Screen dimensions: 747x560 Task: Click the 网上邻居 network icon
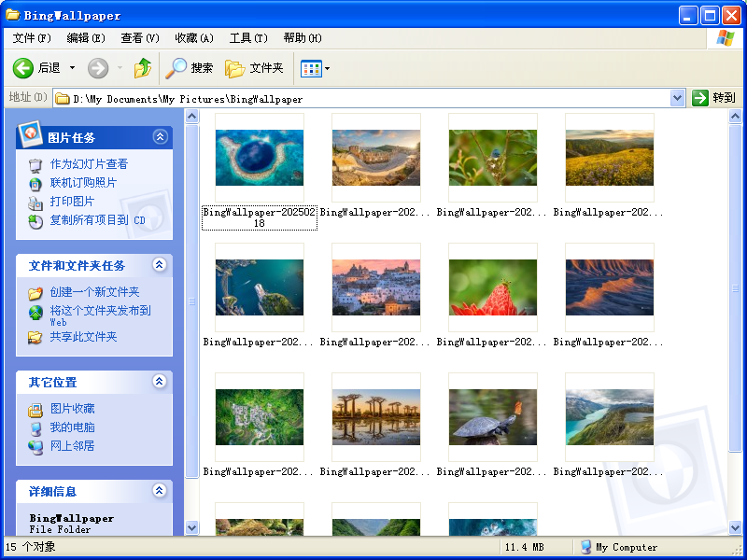pos(35,447)
